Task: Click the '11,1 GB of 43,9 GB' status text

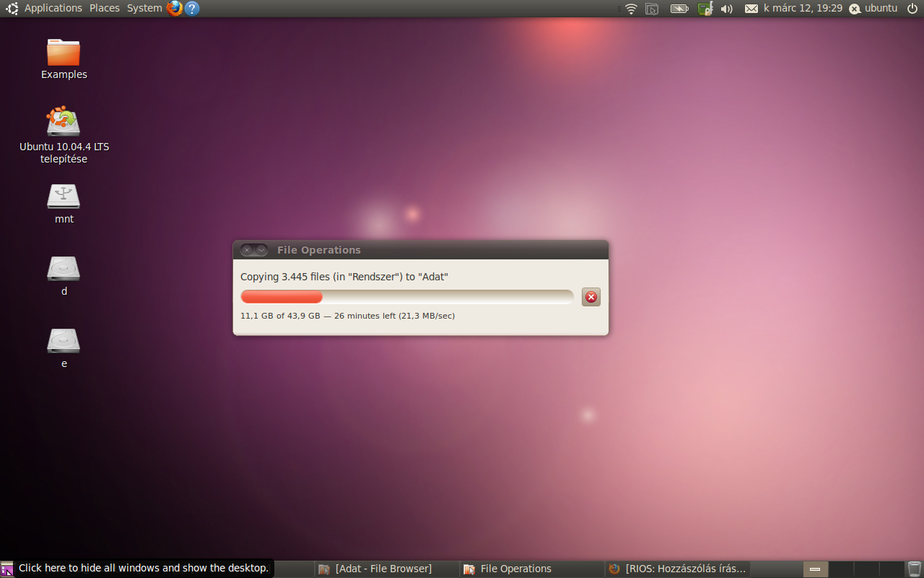Action: point(348,316)
